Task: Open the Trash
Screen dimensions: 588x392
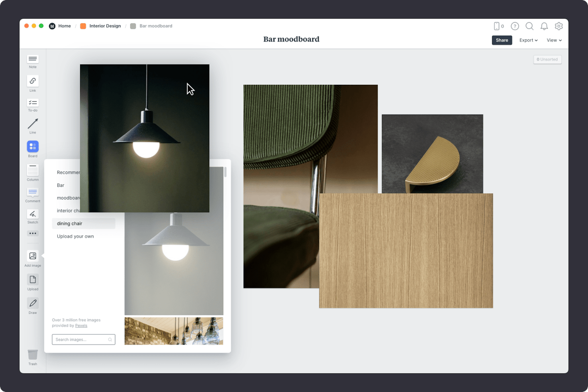Action: [33, 355]
